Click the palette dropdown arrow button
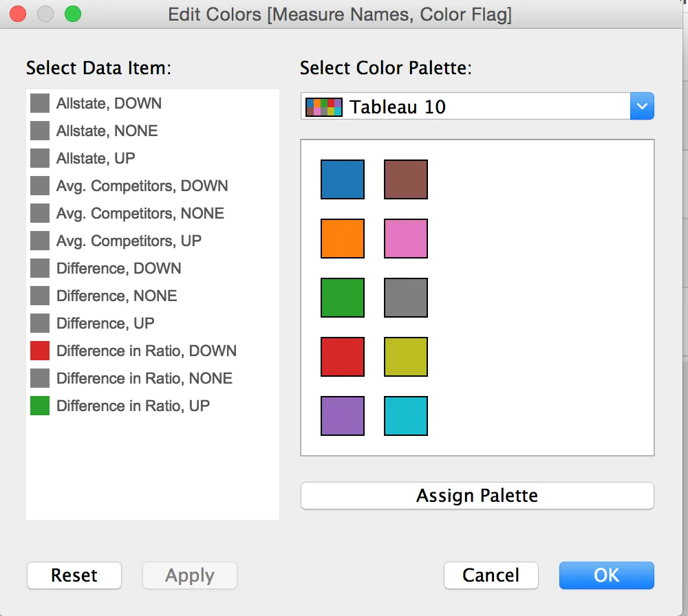This screenshot has width=688, height=616. pyautogui.click(x=642, y=107)
